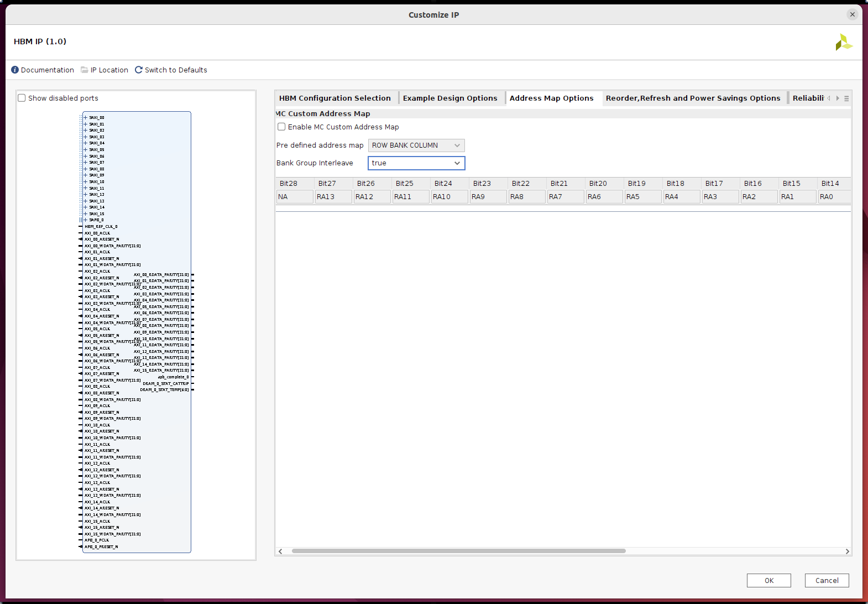This screenshot has height=604, width=868.
Task: Open the tab list menu icon
Action: click(846, 98)
